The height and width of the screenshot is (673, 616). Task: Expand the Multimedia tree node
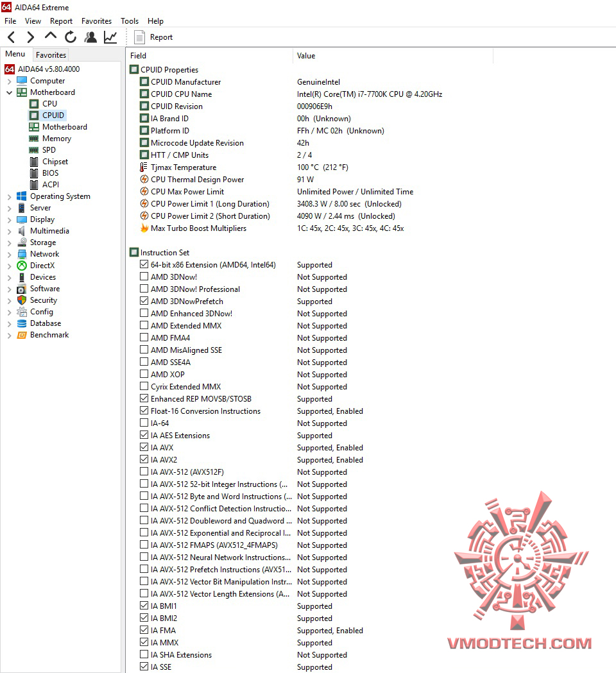click(10, 232)
